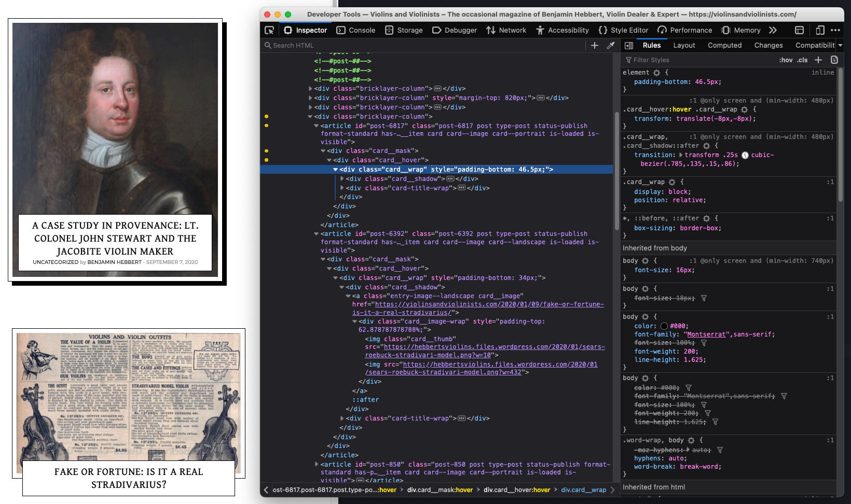
Task: Click highlighter icon beside .card__shadow::after selector
Action: tap(706, 146)
